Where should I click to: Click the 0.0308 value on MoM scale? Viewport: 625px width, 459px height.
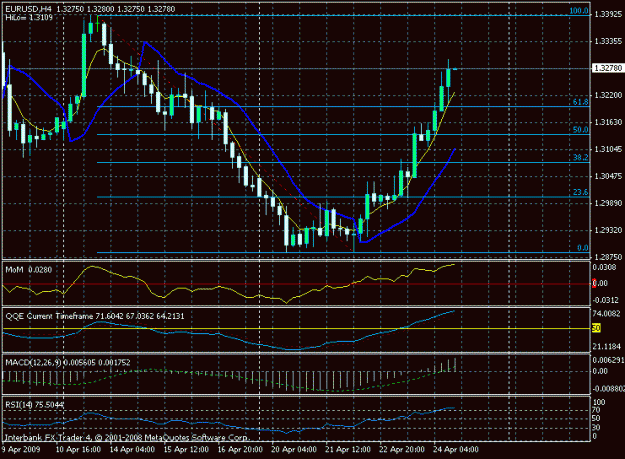[x=604, y=267]
